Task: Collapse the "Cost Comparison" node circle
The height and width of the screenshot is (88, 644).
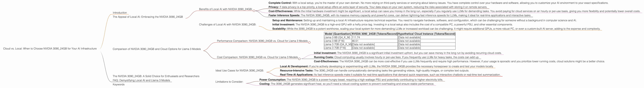Action: (x=299, y=59)
